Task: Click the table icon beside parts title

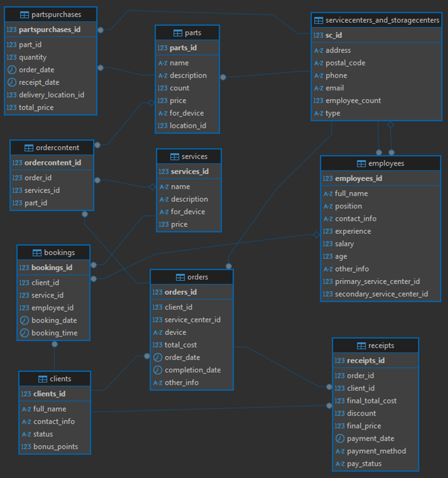Action: coord(178,33)
